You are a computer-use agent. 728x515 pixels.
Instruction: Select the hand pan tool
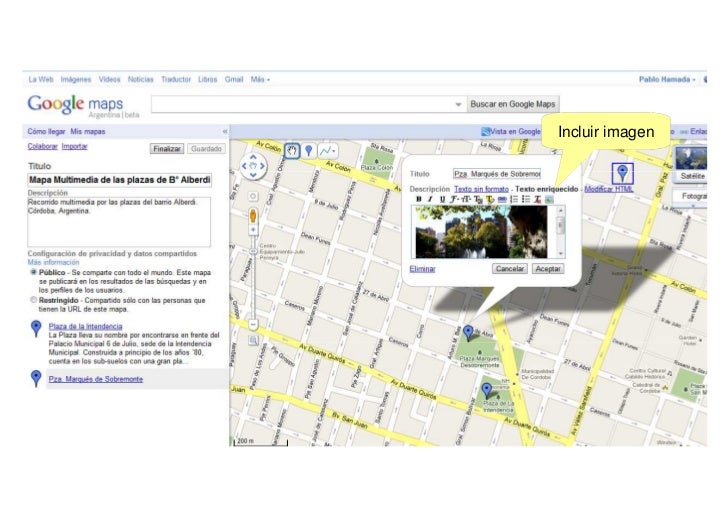(x=292, y=151)
